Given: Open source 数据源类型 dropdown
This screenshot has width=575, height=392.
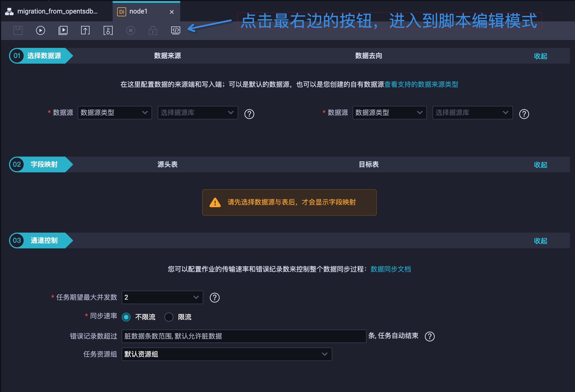Looking at the screenshot, I should click(115, 113).
